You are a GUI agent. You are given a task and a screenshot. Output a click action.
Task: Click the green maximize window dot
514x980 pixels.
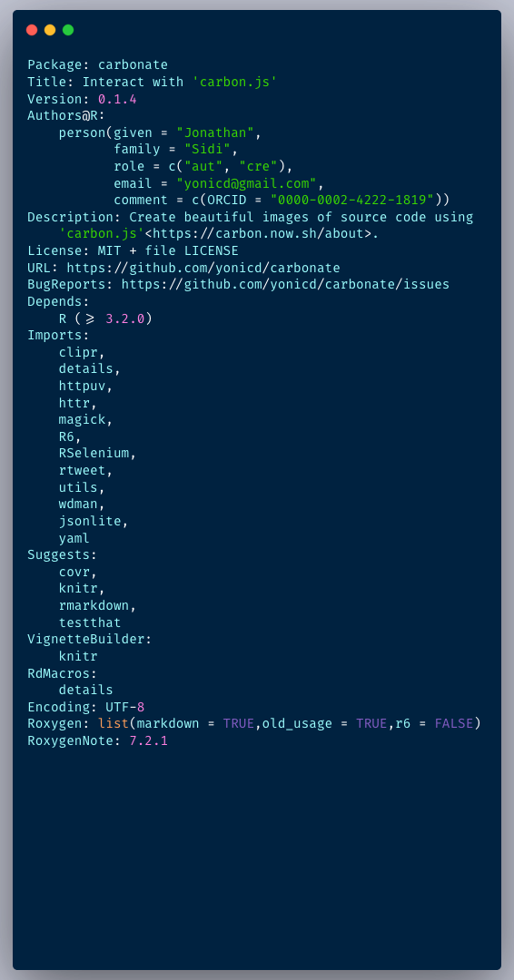click(x=68, y=30)
